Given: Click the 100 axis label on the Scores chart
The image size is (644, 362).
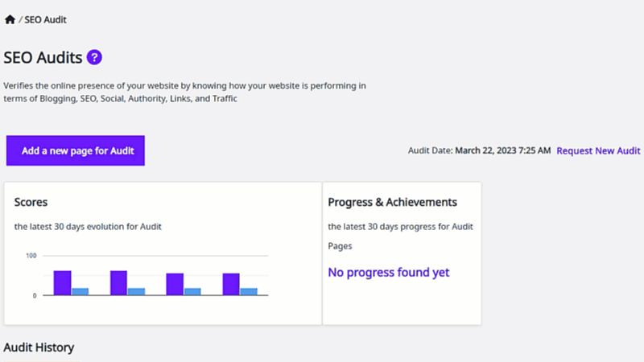Looking at the screenshot, I should (31, 256).
